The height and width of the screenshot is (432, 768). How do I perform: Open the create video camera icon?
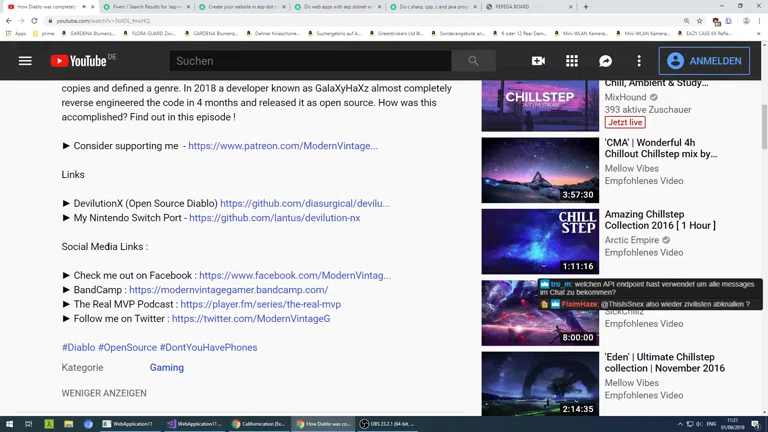point(538,61)
